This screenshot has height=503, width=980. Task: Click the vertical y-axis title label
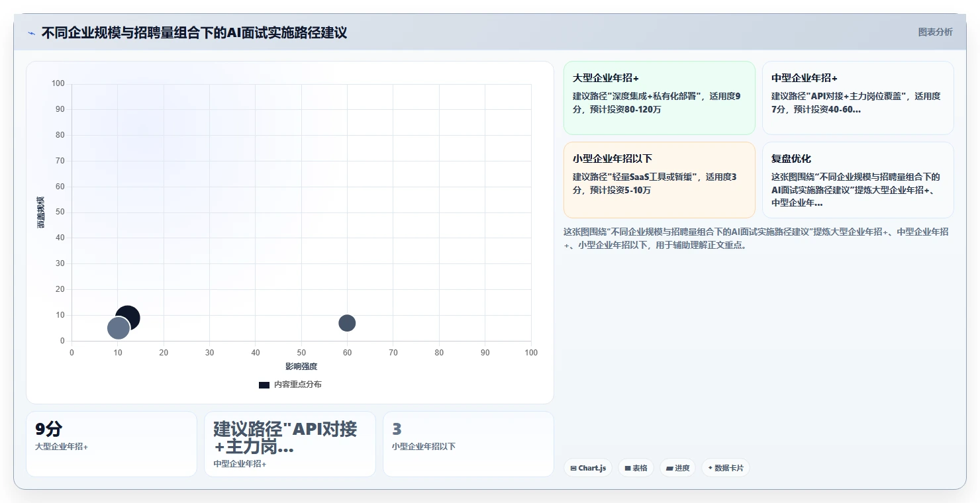pos(40,212)
